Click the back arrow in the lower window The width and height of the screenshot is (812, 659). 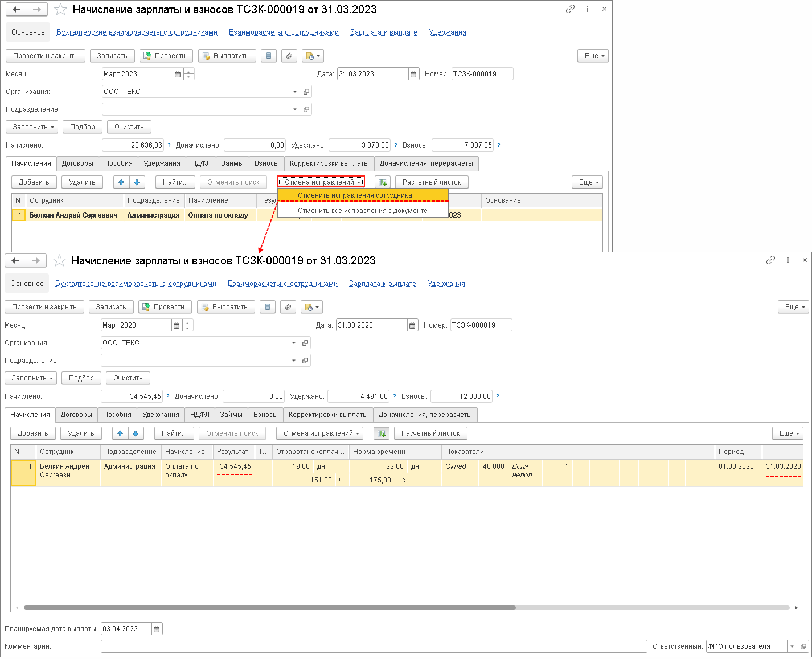(15, 261)
